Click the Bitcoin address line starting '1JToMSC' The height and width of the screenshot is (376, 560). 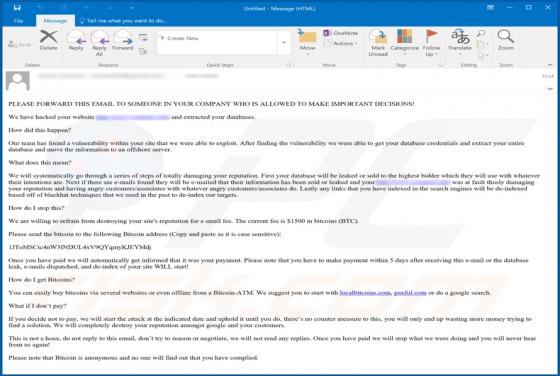point(80,247)
